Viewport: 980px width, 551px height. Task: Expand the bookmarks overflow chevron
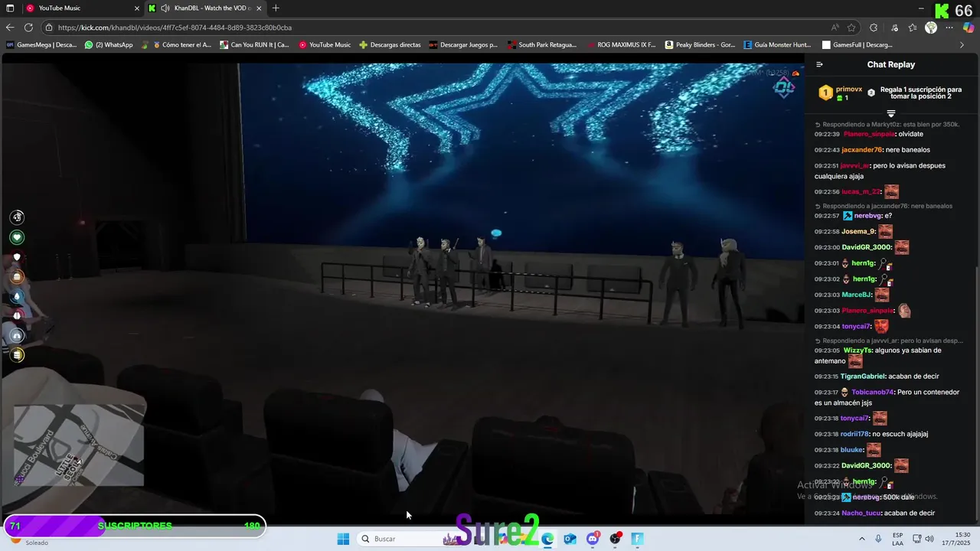tap(962, 44)
